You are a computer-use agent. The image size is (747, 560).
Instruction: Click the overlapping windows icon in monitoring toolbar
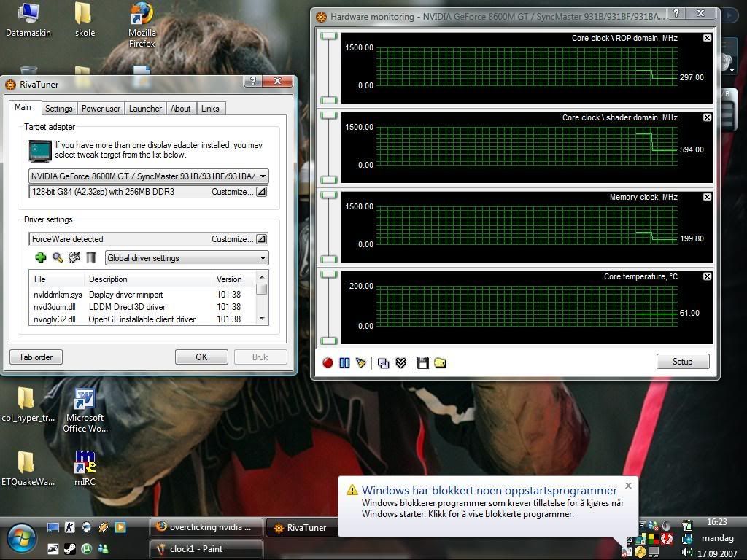pyautogui.click(x=383, y=363)
